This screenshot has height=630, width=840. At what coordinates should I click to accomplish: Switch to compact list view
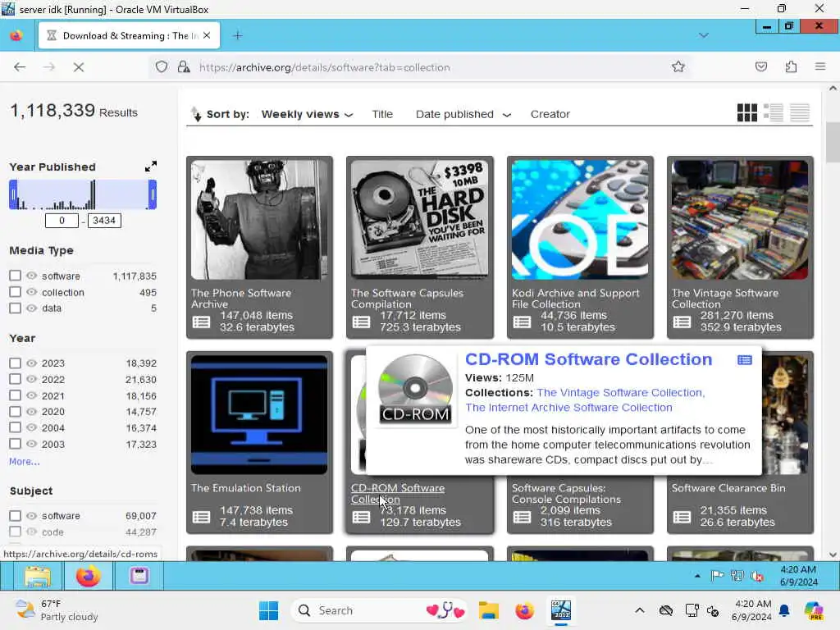tap(799, 112)
